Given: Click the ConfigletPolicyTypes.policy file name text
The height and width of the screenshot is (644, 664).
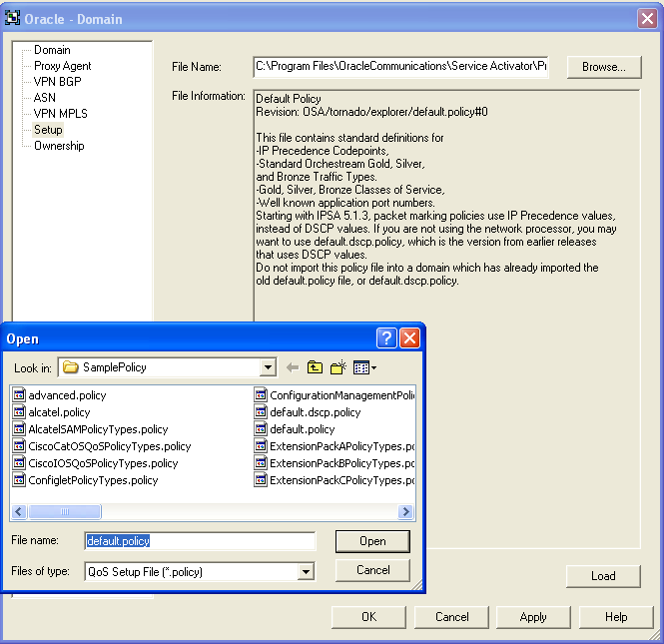Looking at the screenshot, I should coord(93,479).
